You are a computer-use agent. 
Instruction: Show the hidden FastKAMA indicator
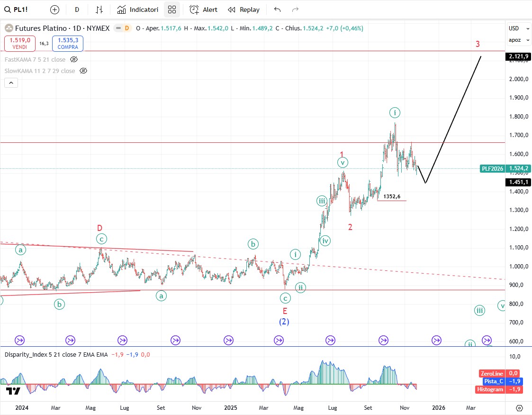click(74, 59)
